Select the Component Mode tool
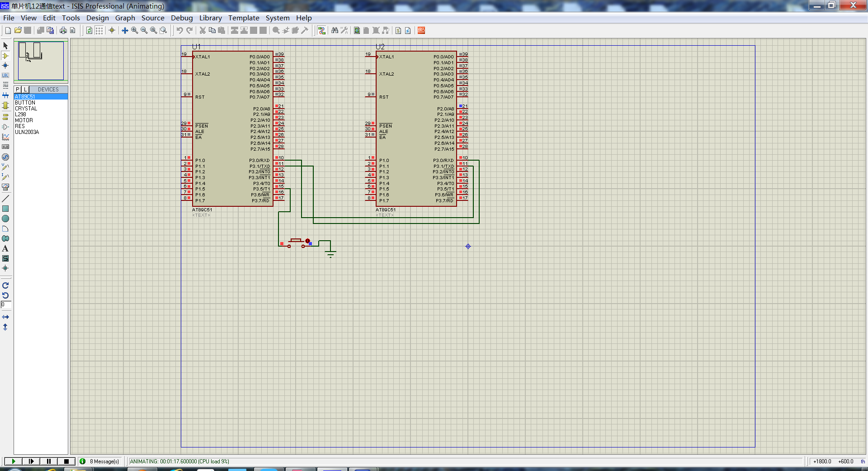868x471 pixels. (x=5, y=56)
